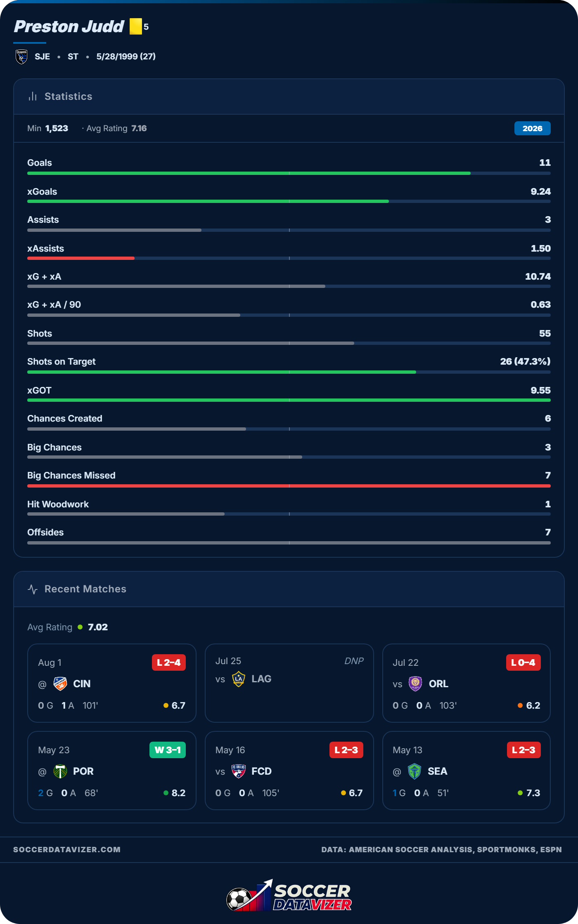Click the San Jose Earthquakes crest icon
This screenshot has width=578, height=924.
point(21,57)
